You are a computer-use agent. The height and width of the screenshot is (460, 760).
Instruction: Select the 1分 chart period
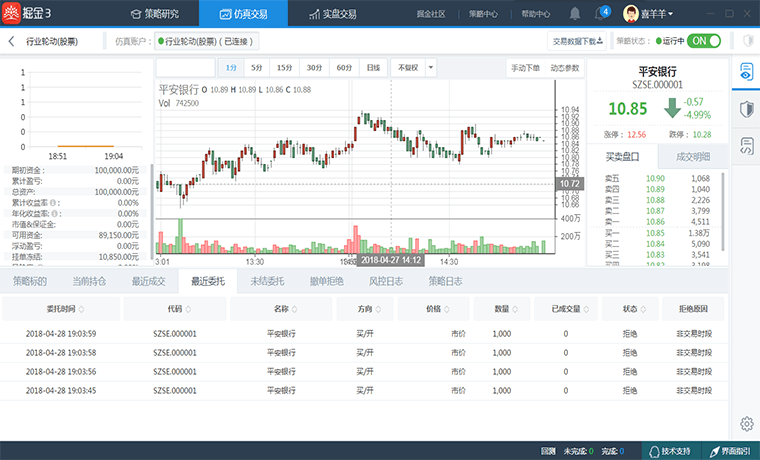point(231,68)
